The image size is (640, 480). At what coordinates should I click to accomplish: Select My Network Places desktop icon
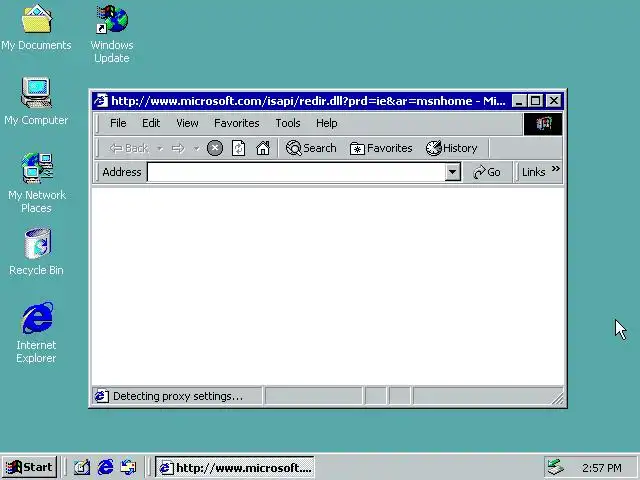[37, 183]
